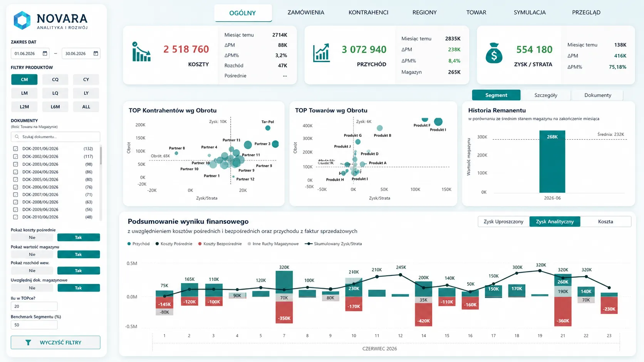Go to the PRZEGLĄD tab

pyautogui.click(x=586, y=12)
